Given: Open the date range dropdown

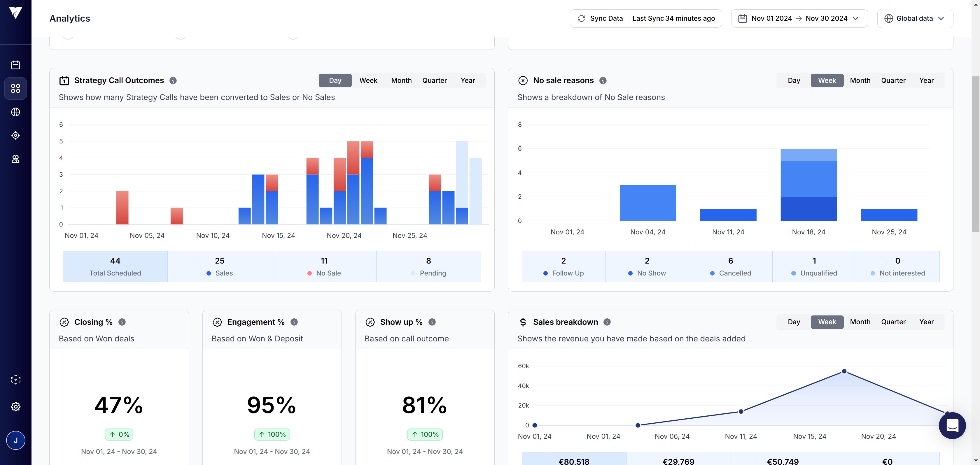Looking at the screenshot, I should click(799, 19).
